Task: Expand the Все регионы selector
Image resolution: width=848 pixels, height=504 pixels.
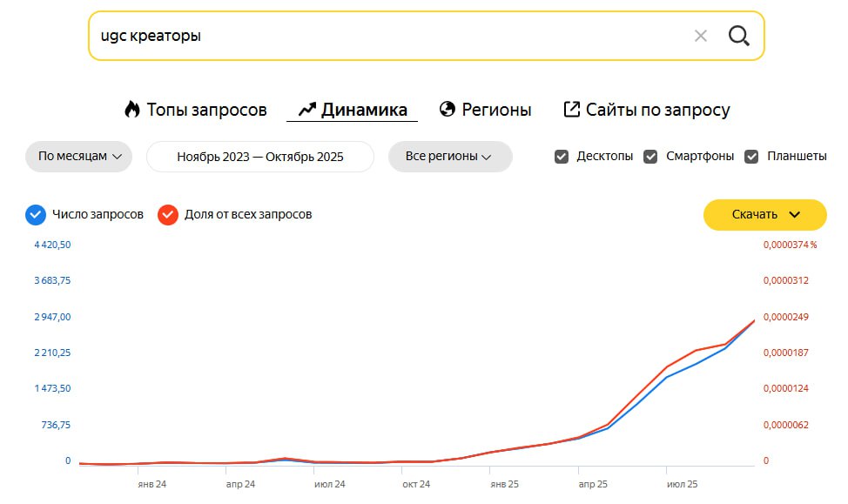Action: click(450, 158)
